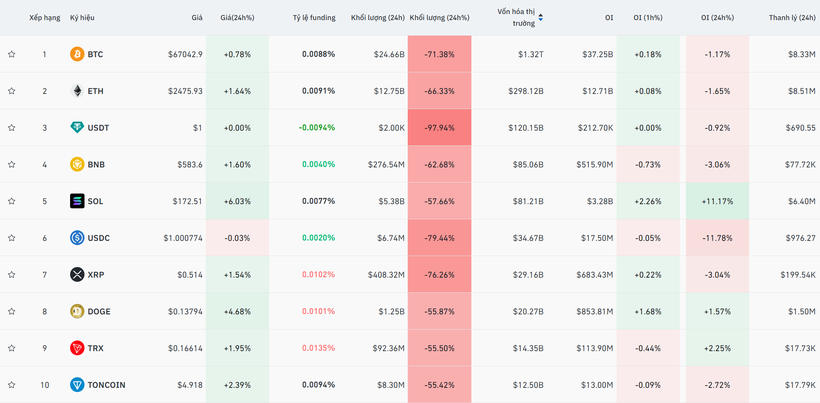The width and height of the screenshot is (820, 403).
Task: Click the USDC coin icon
Action: [x=77, y=238]
